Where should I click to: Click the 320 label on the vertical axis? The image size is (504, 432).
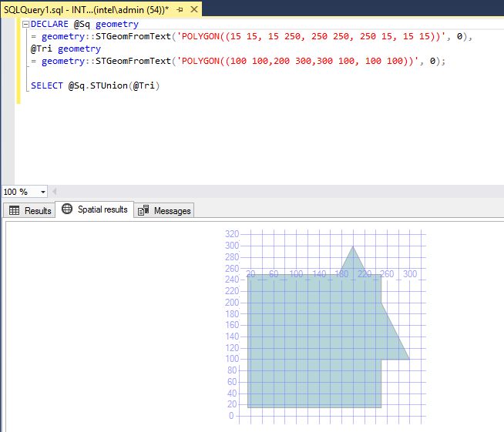point(232,234)
